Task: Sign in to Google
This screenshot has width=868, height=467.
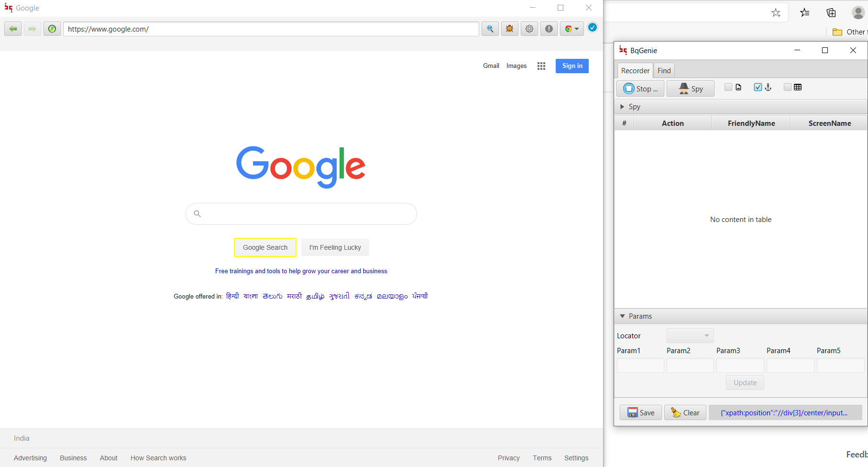Action: (x=572, y=66)
